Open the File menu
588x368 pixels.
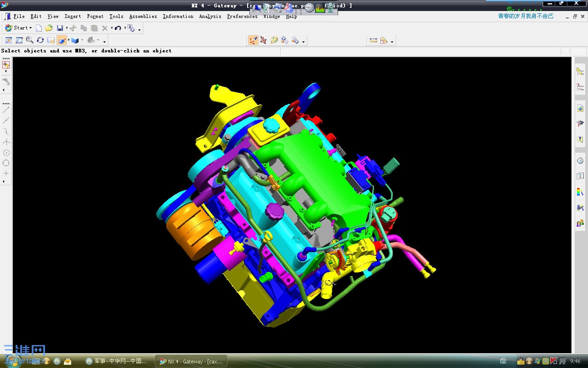tap(19, 16)
